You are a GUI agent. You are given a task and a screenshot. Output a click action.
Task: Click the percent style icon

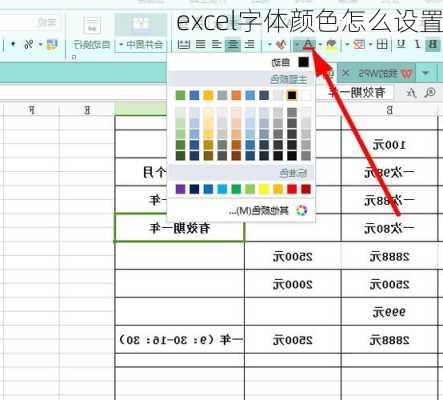pyautogui.click(x=29, y=44)
